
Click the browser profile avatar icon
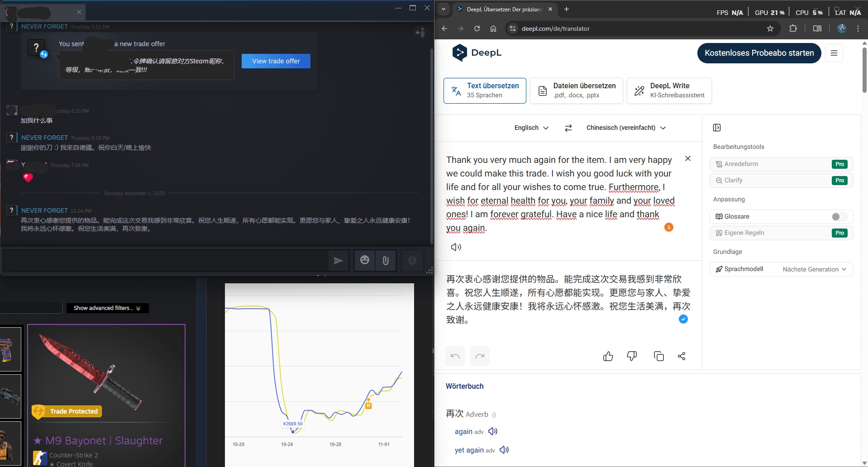[x=842, y=29]
